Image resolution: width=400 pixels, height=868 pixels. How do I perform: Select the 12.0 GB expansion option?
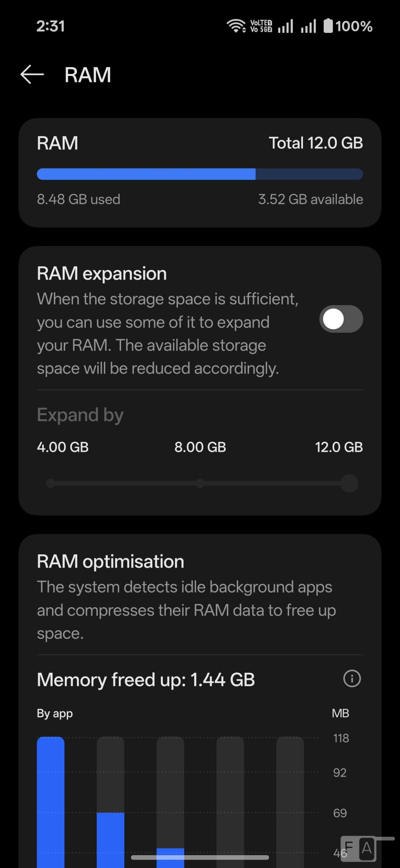[x=339, y=447]
